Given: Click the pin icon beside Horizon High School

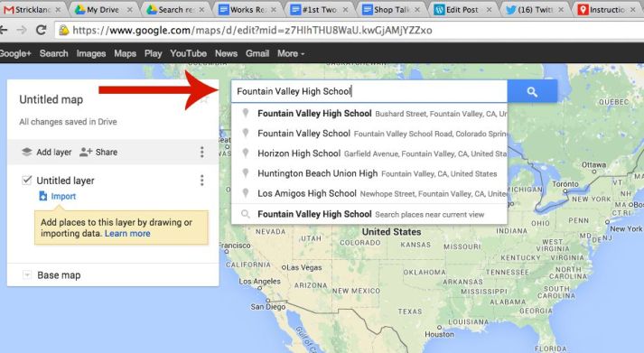Looking at the screenshot, I should click(246, 153).
